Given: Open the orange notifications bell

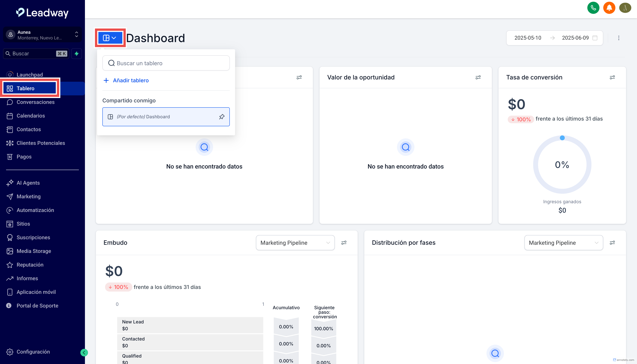Looking at the screenshot, I should (x=609, y=8).
